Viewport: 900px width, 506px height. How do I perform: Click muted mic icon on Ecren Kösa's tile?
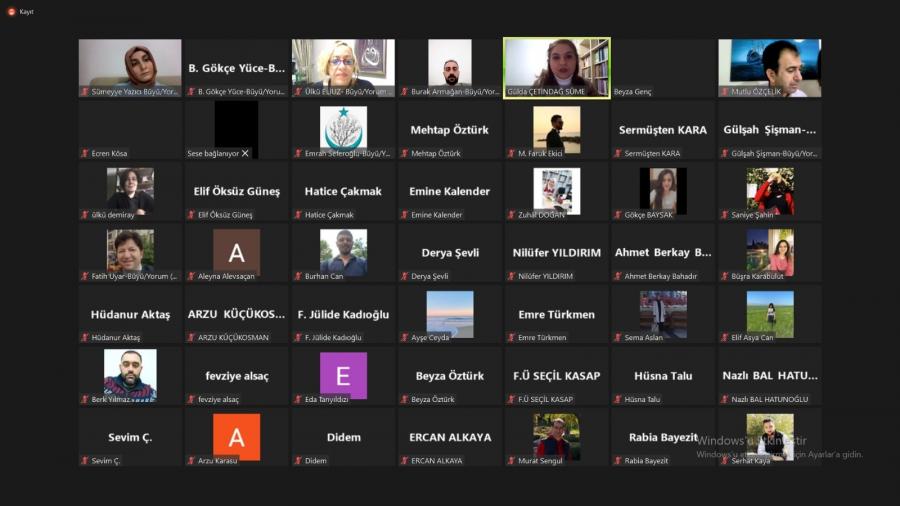[x=85, y=153]
